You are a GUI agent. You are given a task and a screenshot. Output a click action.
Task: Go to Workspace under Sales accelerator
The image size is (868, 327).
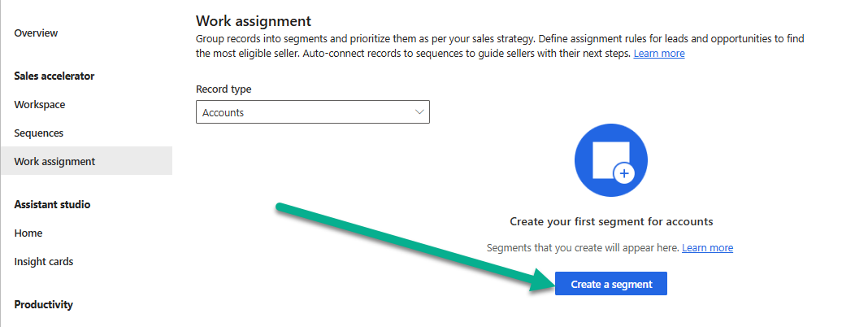coord(40,104)
